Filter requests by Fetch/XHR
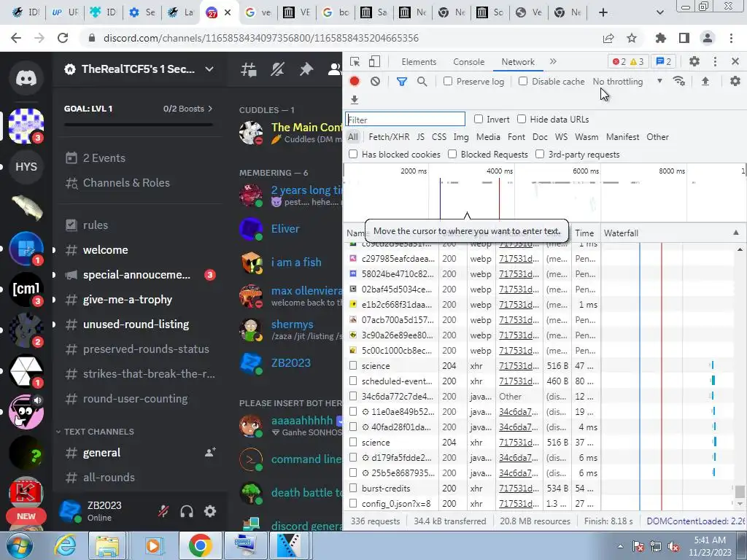The width and height of the screenshot is (747, 560). tap(389, 137)
